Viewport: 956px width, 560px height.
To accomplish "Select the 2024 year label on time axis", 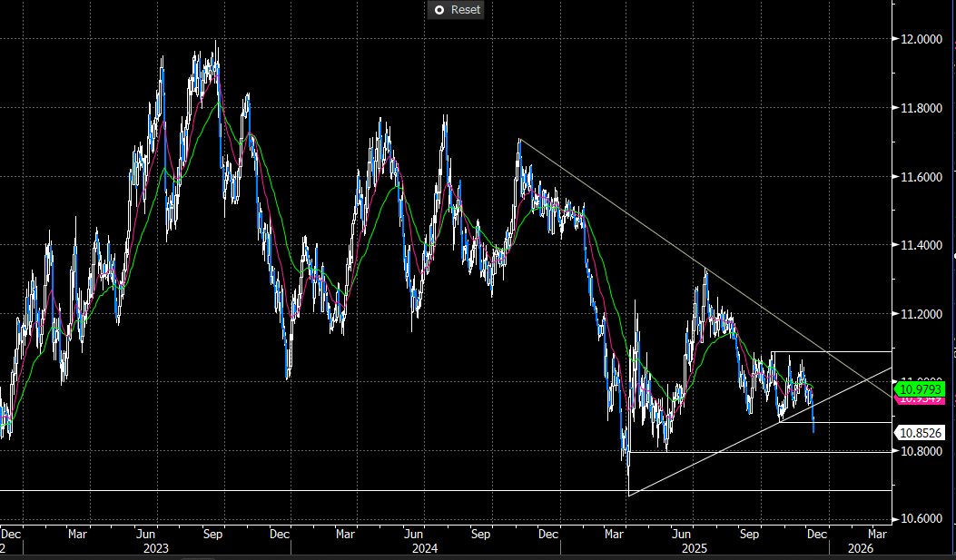I will coord(425,548).
